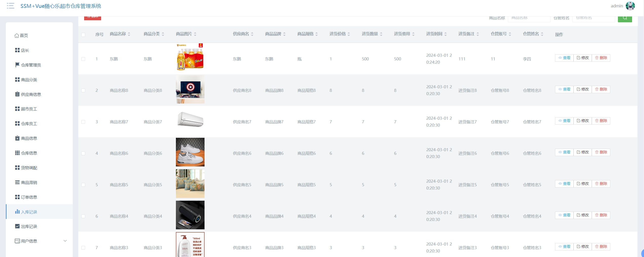
Task: Click the flag icon for 仓库管理员
Action: 17,65
